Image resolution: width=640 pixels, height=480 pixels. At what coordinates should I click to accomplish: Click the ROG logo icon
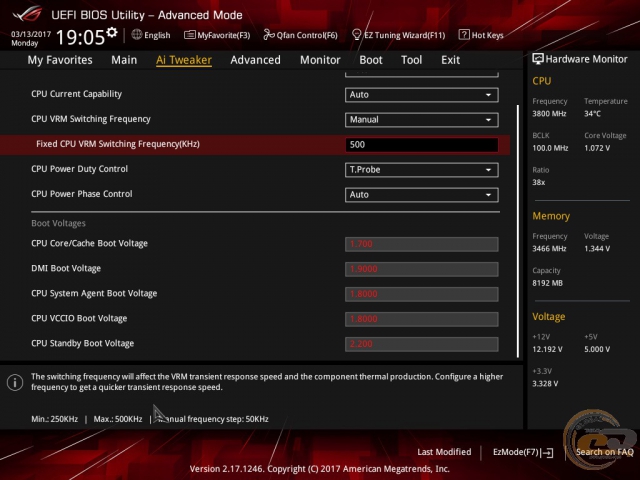click(x=27, y=14)
